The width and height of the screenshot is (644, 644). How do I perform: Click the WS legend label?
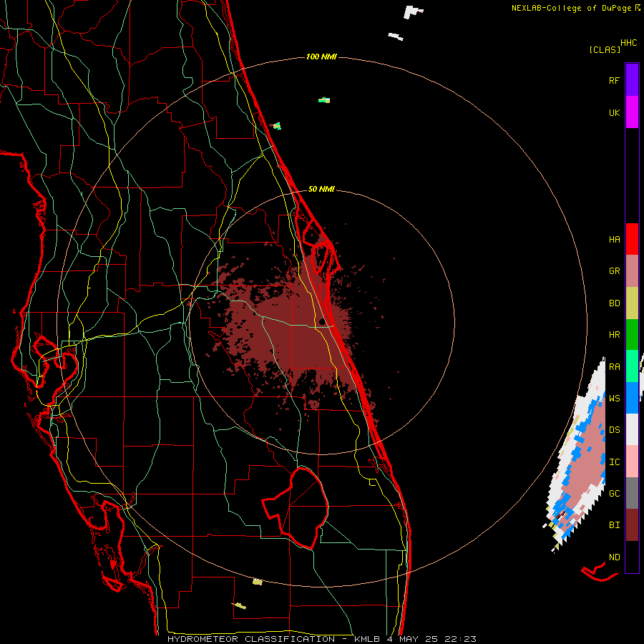point(614,398)
